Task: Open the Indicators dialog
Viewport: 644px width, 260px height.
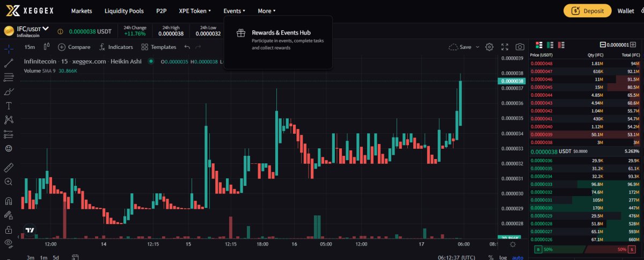Action: [x=115, y=47]
